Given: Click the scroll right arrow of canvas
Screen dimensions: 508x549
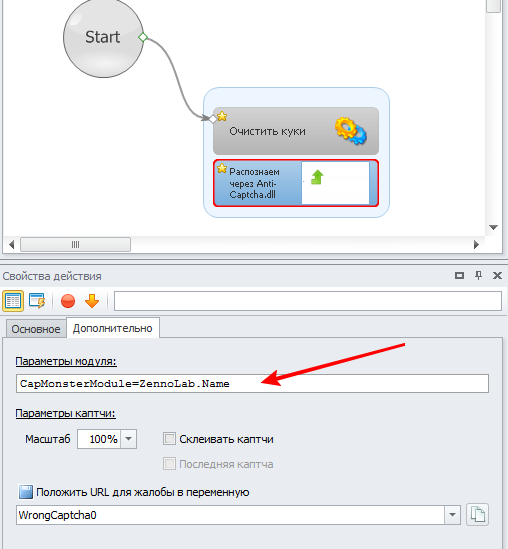Looking at the screenshot, I should [x=476, y=244].
